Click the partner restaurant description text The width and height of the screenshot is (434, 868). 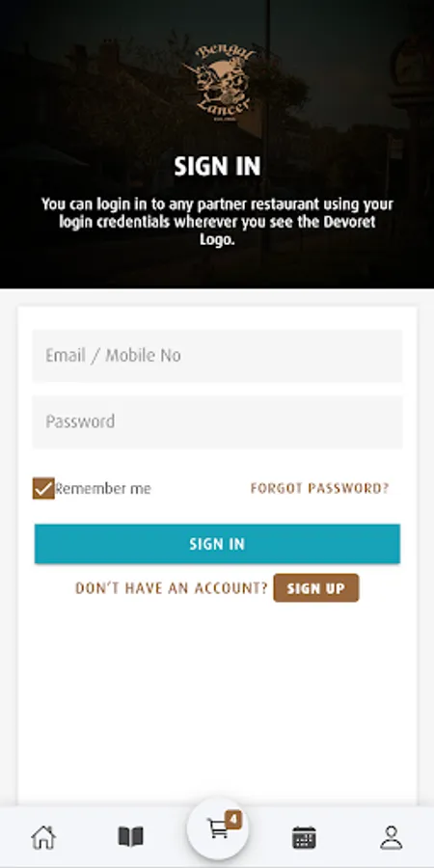pos(217,222)
